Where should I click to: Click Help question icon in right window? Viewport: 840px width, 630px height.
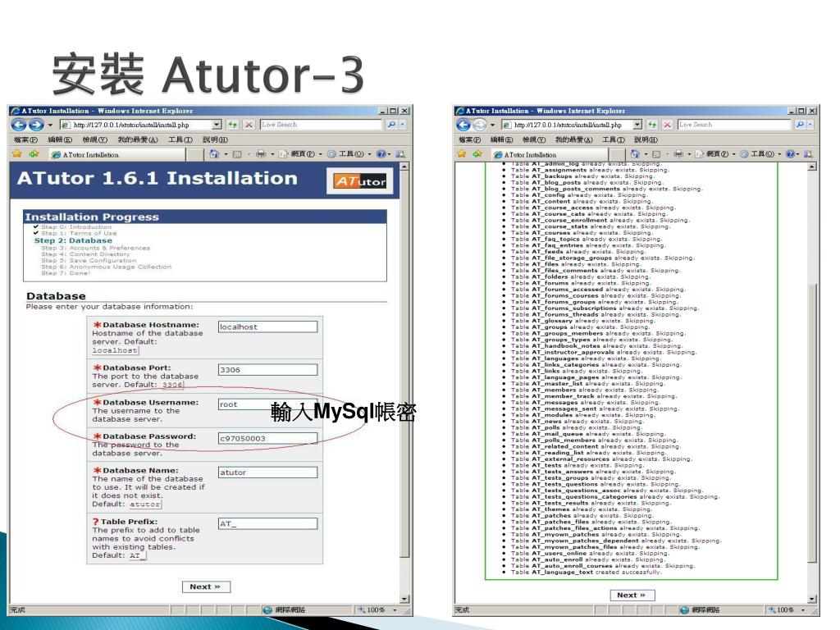790,154
